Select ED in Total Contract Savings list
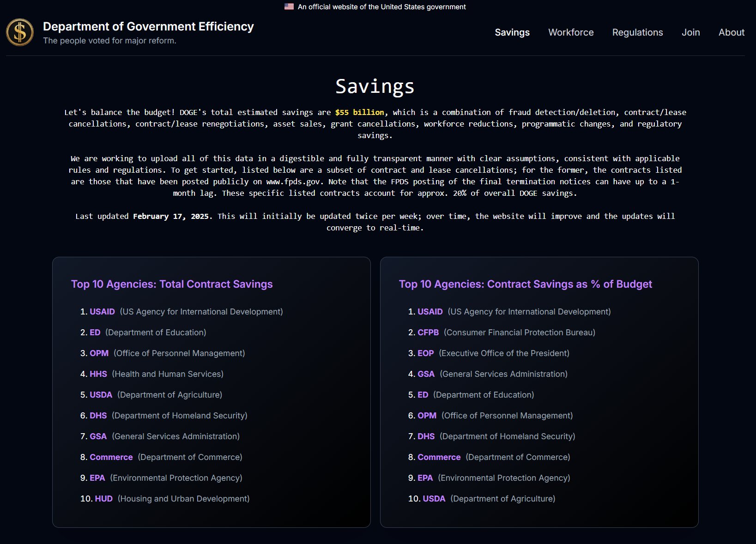Viewport: 756px width, 544px height. pyautogui.click(x=95, y=332)
